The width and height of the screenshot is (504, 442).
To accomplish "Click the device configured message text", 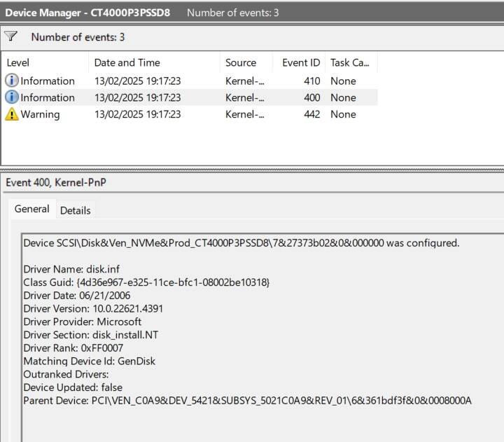I will [x=241, y=243].
